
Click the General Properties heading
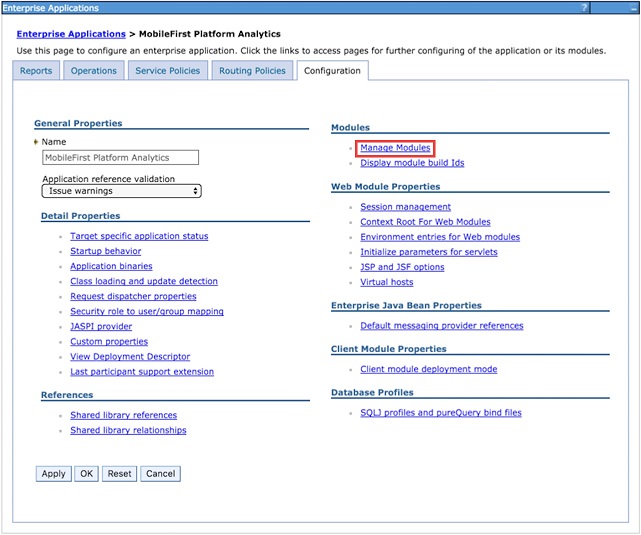point(78,123)
